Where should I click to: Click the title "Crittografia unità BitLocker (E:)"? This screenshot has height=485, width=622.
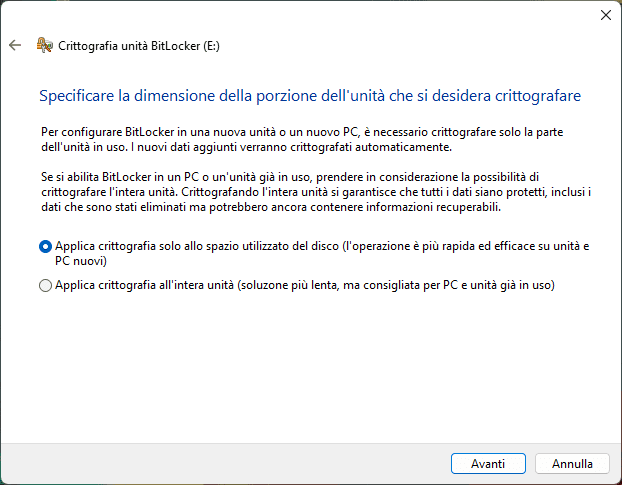138,45
